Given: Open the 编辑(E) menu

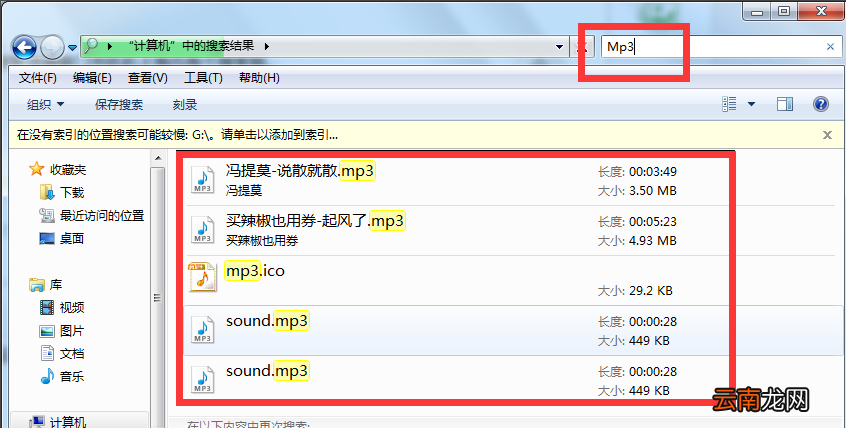Looking at the screenshot, I should tap(92, 78).
